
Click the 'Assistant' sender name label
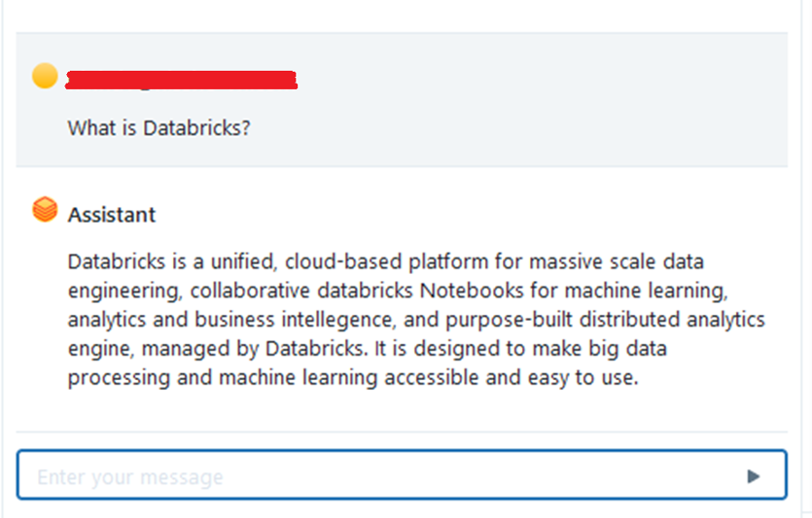(112, 215)
